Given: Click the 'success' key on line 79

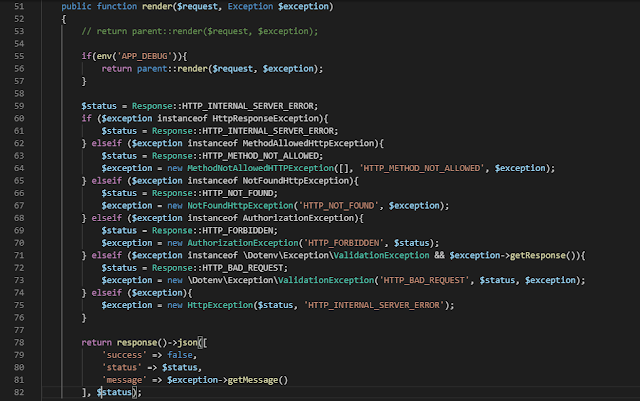Looking at the screenshot, I should [x=124, y=355].
